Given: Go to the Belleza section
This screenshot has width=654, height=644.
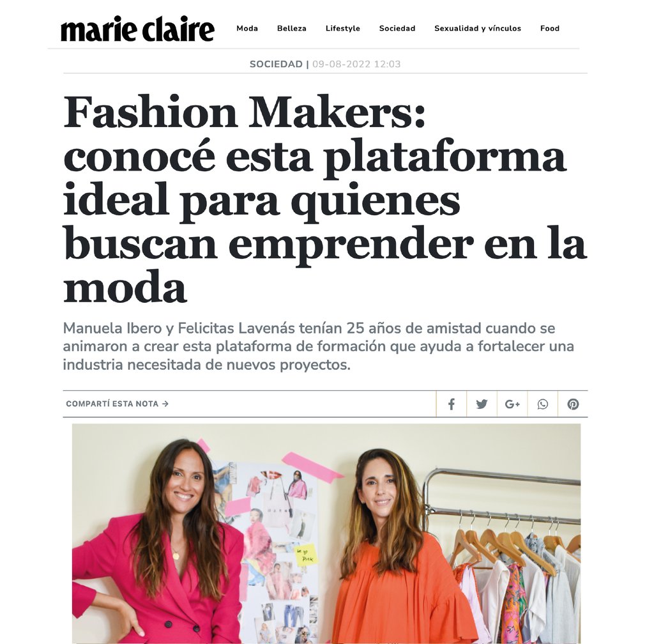Looking at the screenshot, I should [291, 28].
